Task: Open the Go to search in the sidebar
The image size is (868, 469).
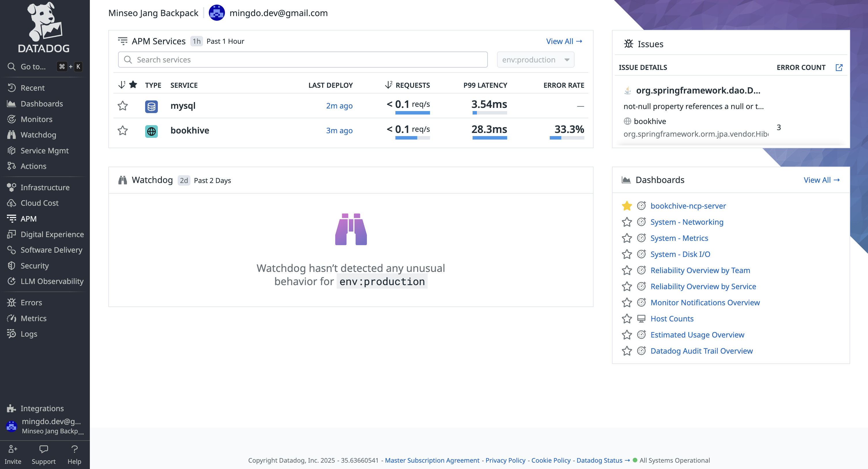Action: coord(44,67)
